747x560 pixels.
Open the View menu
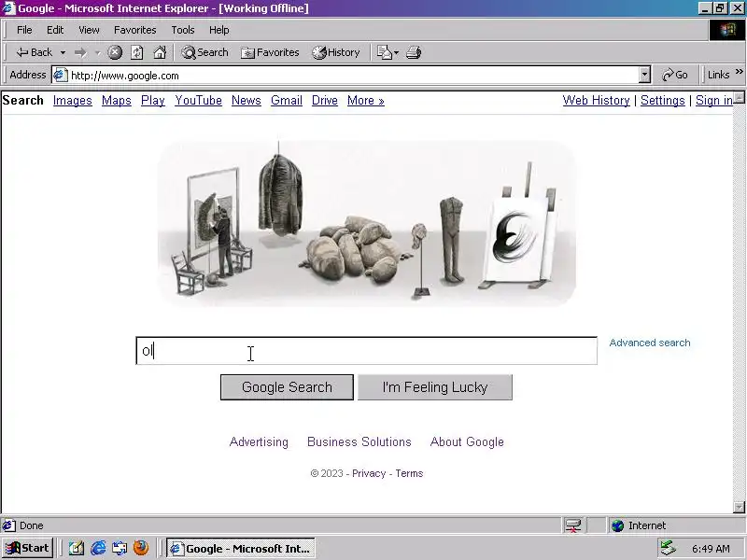point(89,30)
